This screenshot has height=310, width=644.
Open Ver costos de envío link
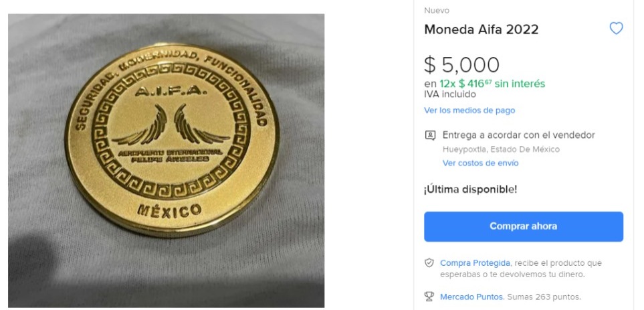pyautogui.click(x=481, y=163)
